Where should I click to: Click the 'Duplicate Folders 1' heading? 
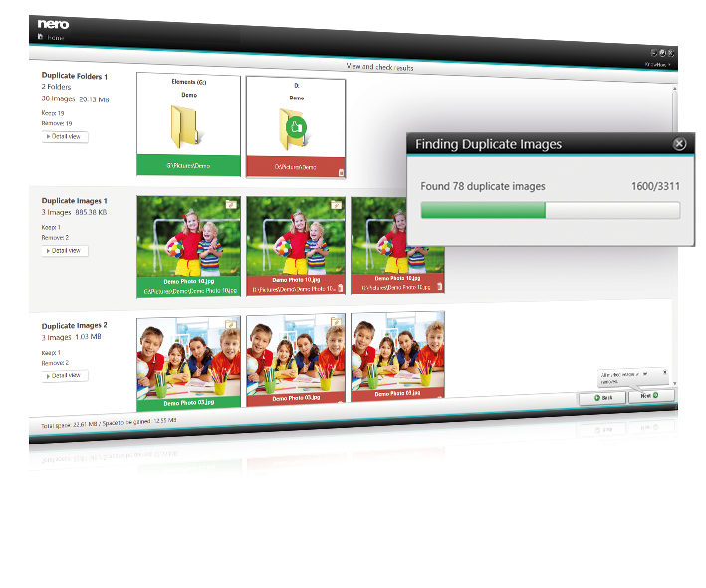75,76
